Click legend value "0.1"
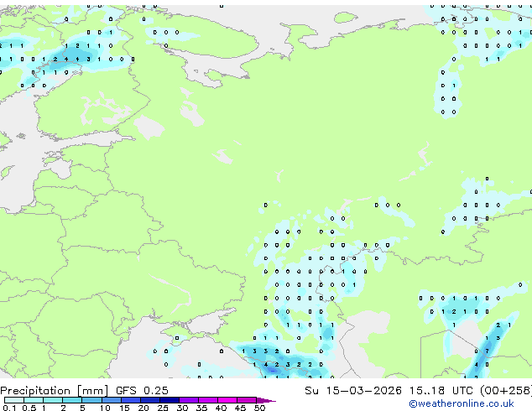Viewport: 532px width, 411px height. pyautogui.click(x=9, y=408)
